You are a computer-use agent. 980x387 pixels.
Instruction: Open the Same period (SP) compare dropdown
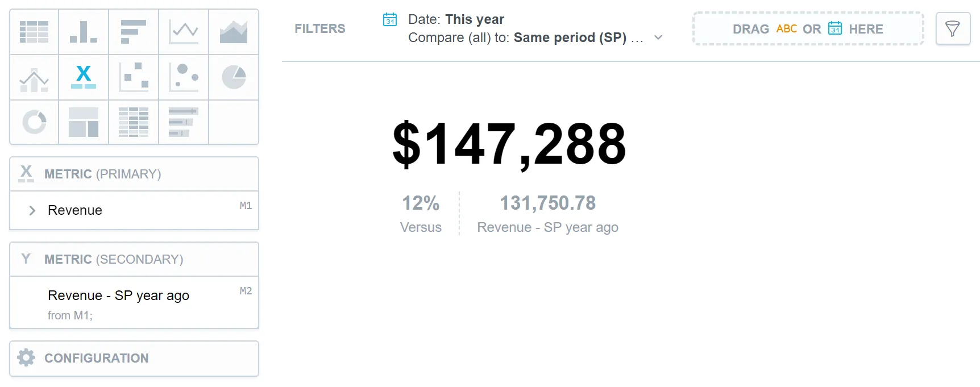pos(658,38)
